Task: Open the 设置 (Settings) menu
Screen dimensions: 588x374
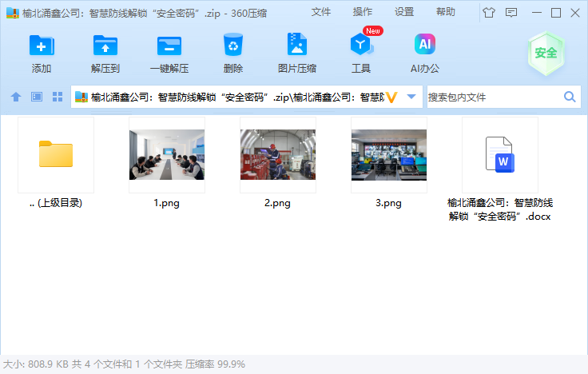Action: click(x=404, y=12)
